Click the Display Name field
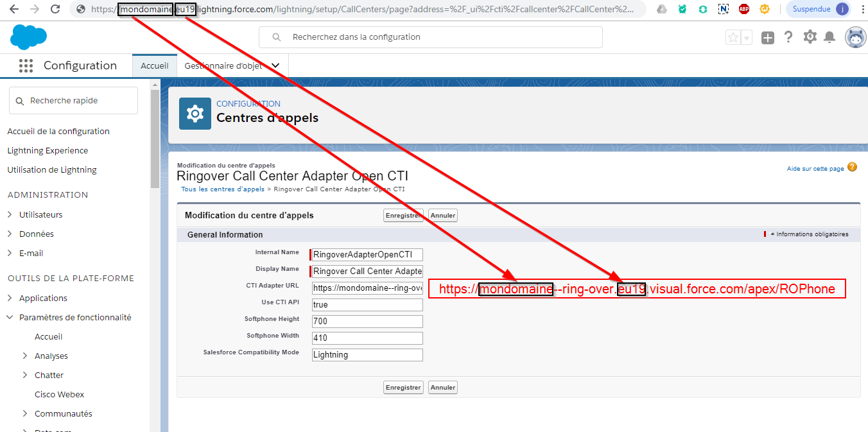The height and width of the screenshot is (432, 868). pyautogui.click(x=367, y=272)
